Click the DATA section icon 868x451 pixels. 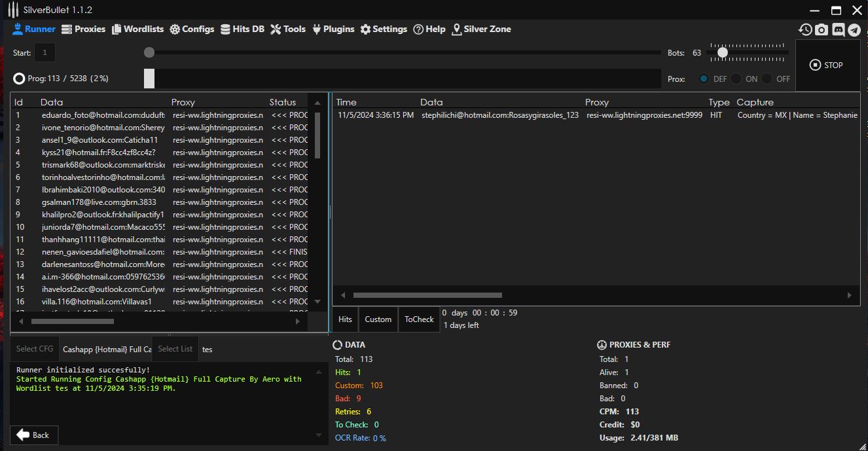coord(338,345)
